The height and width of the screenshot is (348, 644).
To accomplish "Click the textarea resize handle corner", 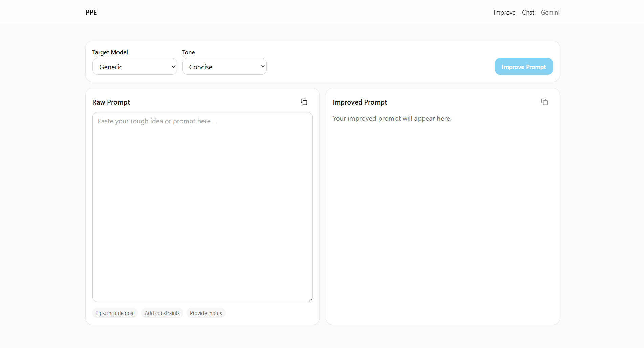I will (310, 300).
